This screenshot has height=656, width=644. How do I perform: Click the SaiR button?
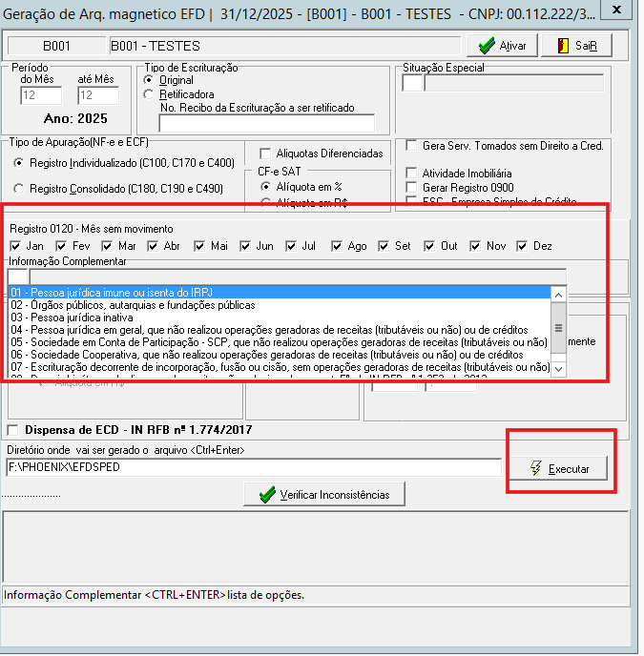[576, 46]
